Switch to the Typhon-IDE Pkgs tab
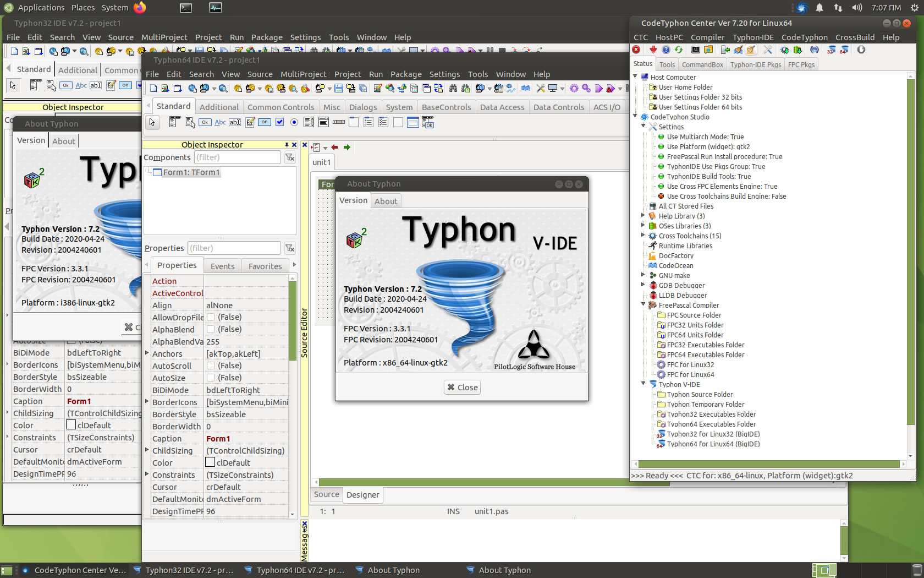Viewport: 924px width, 578px height. tap(755, 64)
